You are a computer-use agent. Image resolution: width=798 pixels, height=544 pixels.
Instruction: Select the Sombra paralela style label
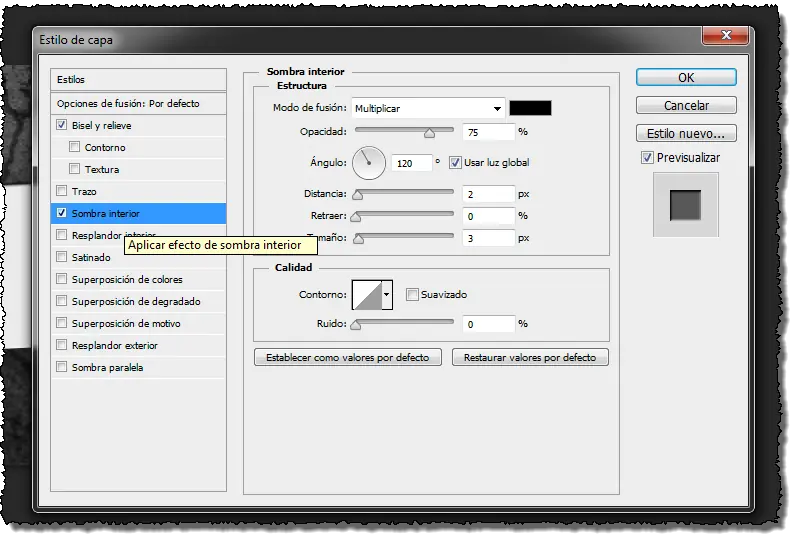click(x=107, y=367)
